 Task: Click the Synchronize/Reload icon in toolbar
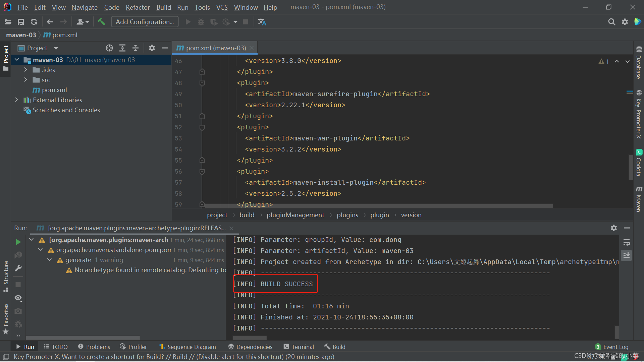coord(34,22)
